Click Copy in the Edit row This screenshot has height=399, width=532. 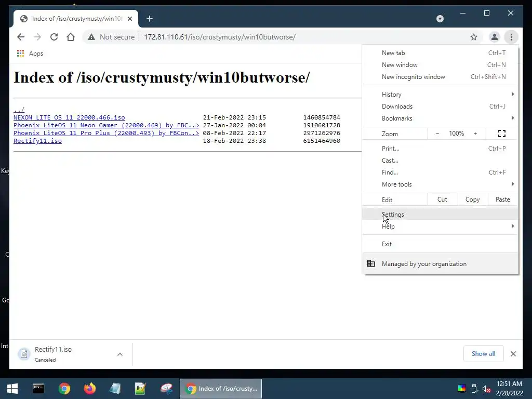pos(473,199)
